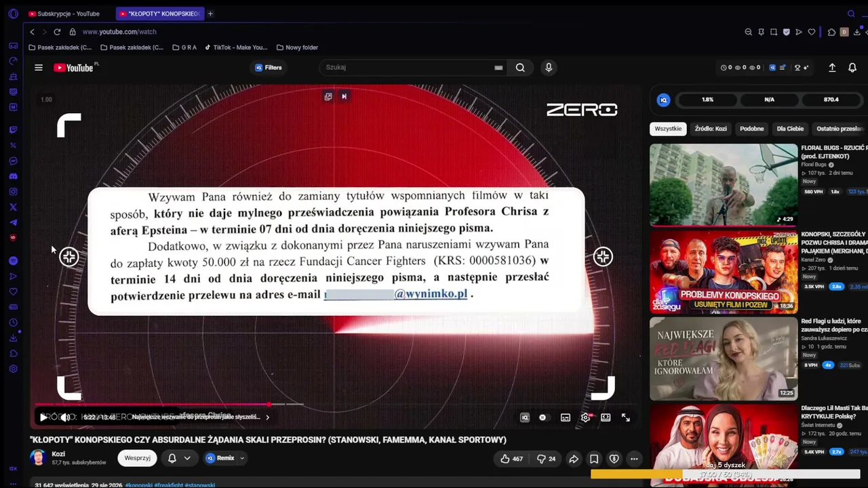The height and width of the screenshot is (488, 868).
Task: Save video with the bookmark icon
Action: click(x=594, y=459)
